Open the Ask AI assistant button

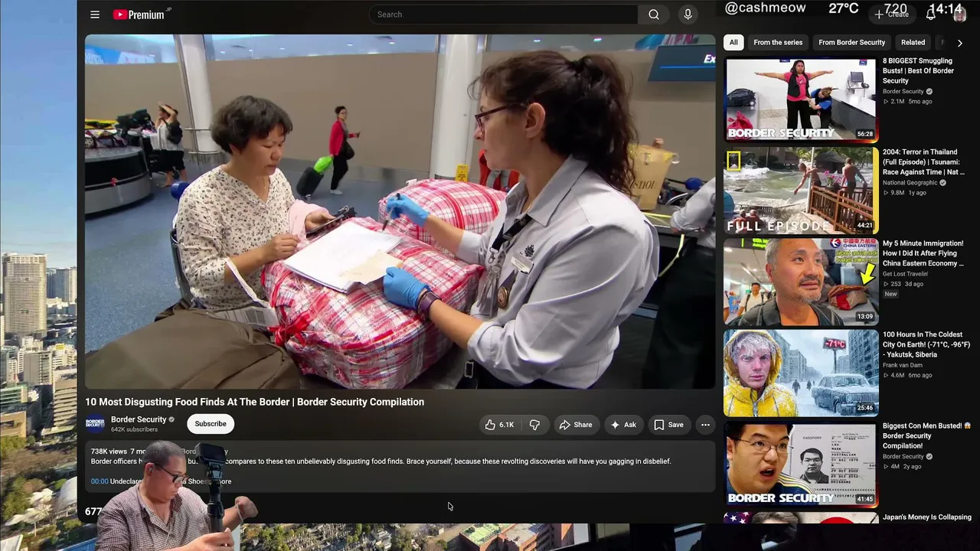[x=623, y=425]
